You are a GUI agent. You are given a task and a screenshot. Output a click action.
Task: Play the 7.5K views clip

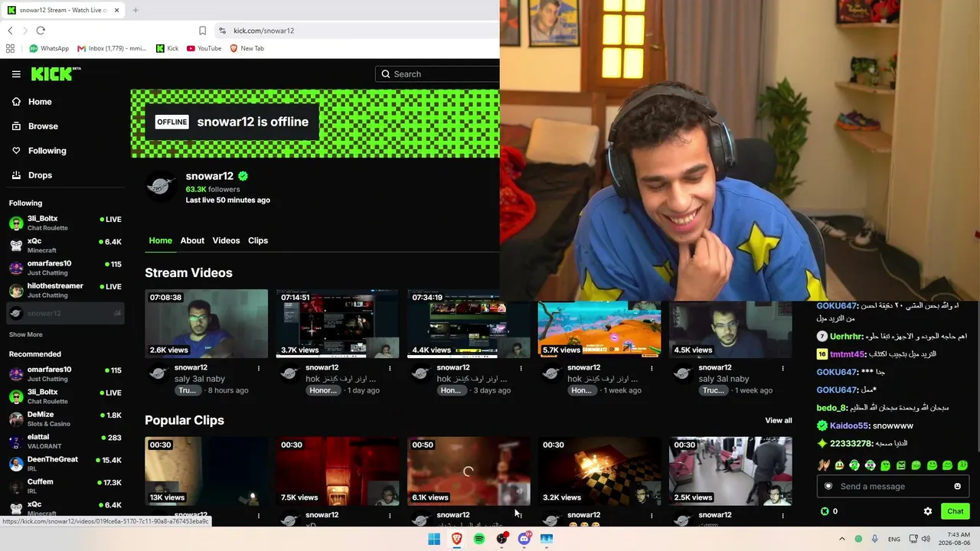[338, 471]
